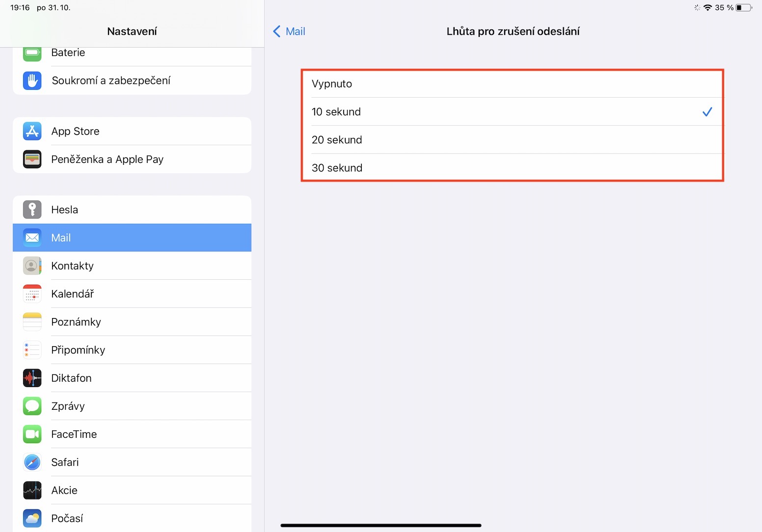Viewport: 762px width, 532px height.
Task: Choose the 20 sekund delay
Action: click(x=512, y=140)
